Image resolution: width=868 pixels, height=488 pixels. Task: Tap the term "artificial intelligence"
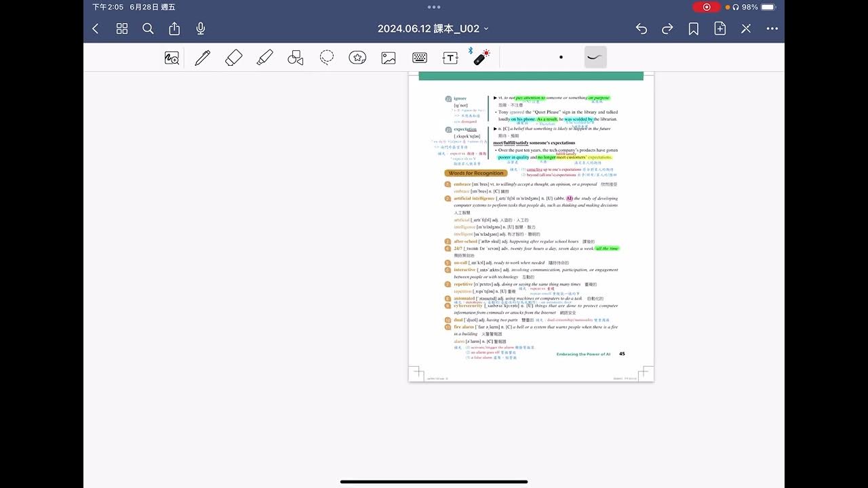pos(474,199)
